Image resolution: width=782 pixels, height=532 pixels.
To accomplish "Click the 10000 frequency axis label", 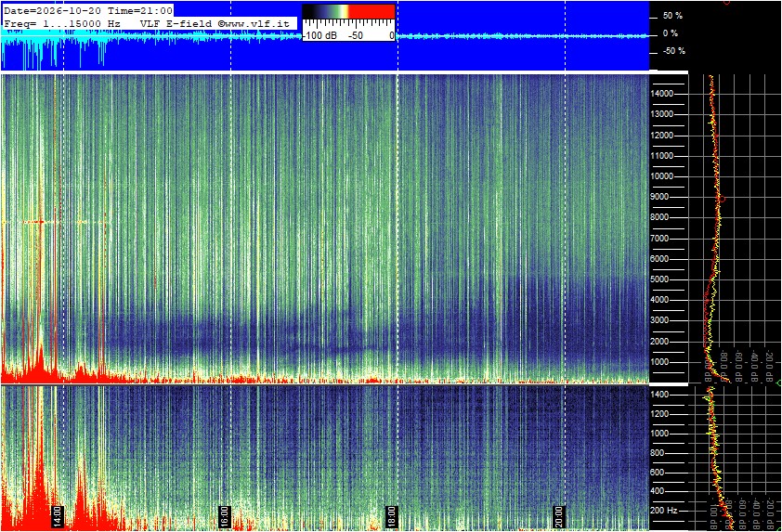I will 662,176.
